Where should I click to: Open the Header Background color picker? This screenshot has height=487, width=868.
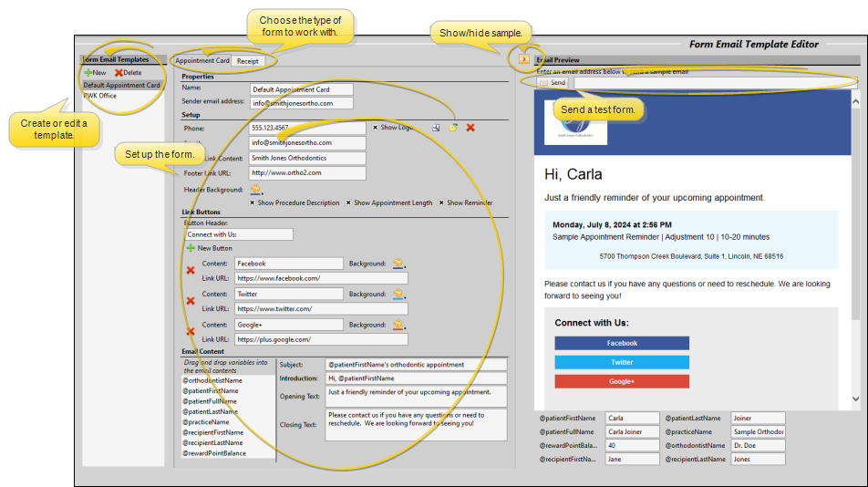[256, 190]
